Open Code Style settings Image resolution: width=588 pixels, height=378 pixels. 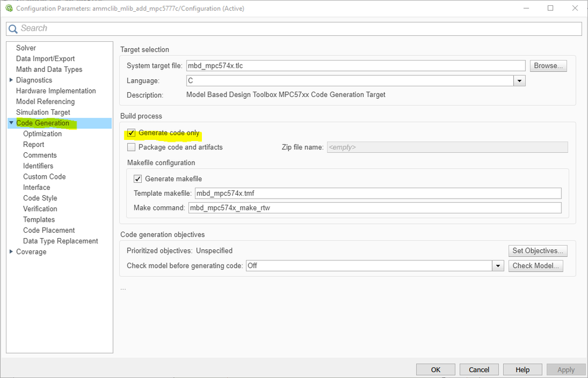coord(40,198)
